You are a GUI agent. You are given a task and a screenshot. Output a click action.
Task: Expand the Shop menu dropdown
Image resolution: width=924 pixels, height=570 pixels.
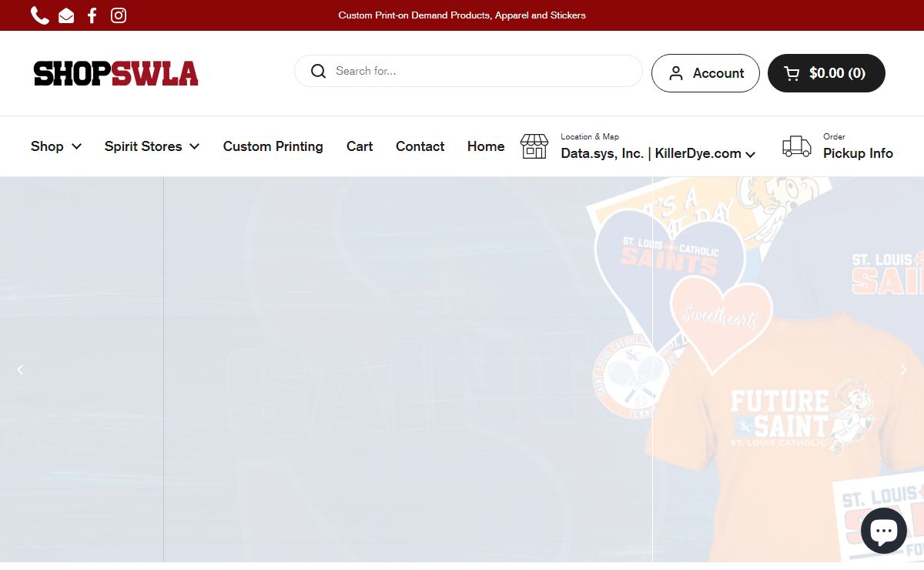coord(56,146)
